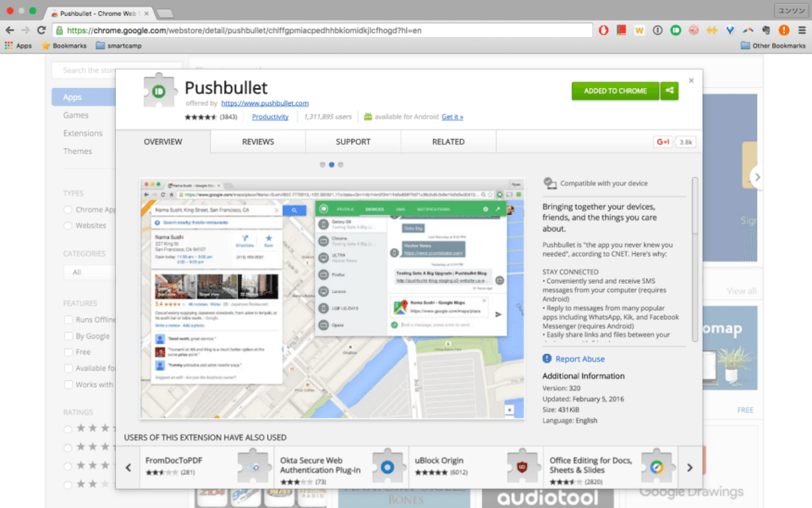Reload the page with the refresh icon
This screenshot has width=812, height=508.
point(42,30)
